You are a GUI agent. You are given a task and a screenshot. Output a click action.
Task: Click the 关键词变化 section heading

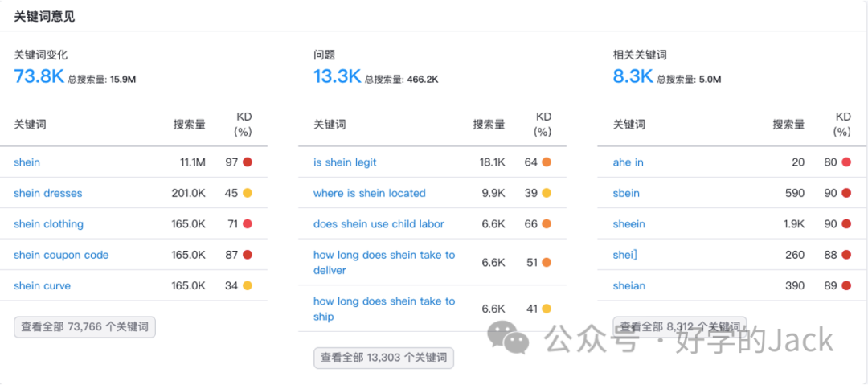pyautogui.click(x=40, y=55)
